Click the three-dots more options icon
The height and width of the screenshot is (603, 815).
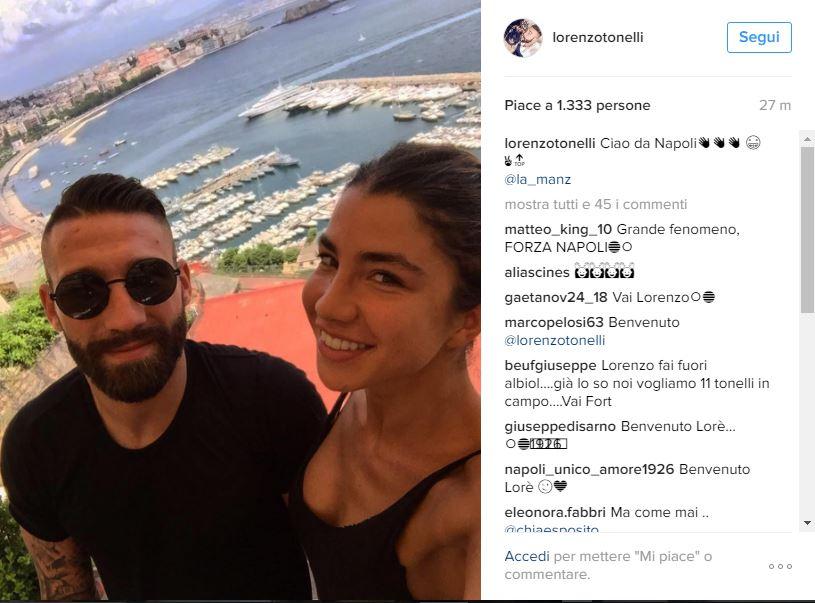coord(780,566)
